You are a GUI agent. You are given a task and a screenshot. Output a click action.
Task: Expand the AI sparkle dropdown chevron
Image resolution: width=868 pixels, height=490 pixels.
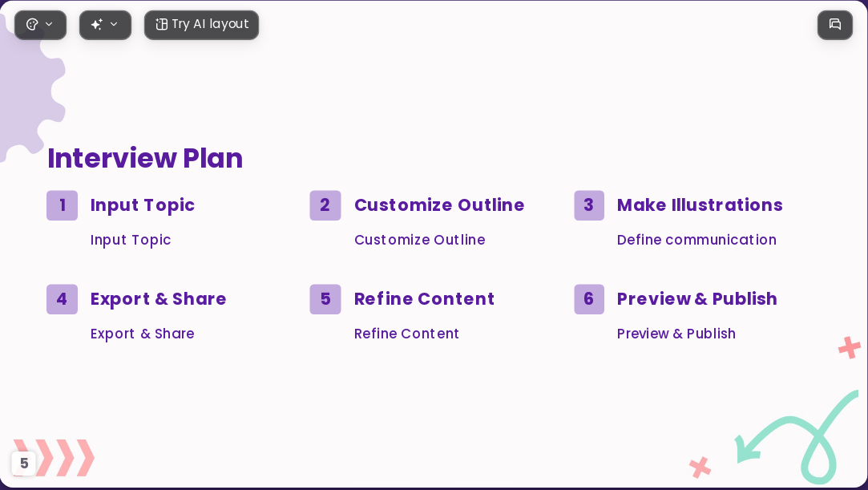pos(114,24)
